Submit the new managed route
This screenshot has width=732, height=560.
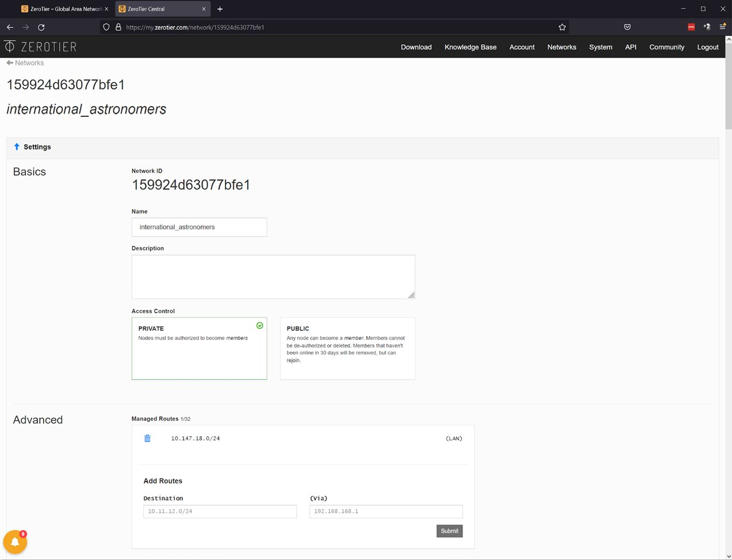pos(449,531)
